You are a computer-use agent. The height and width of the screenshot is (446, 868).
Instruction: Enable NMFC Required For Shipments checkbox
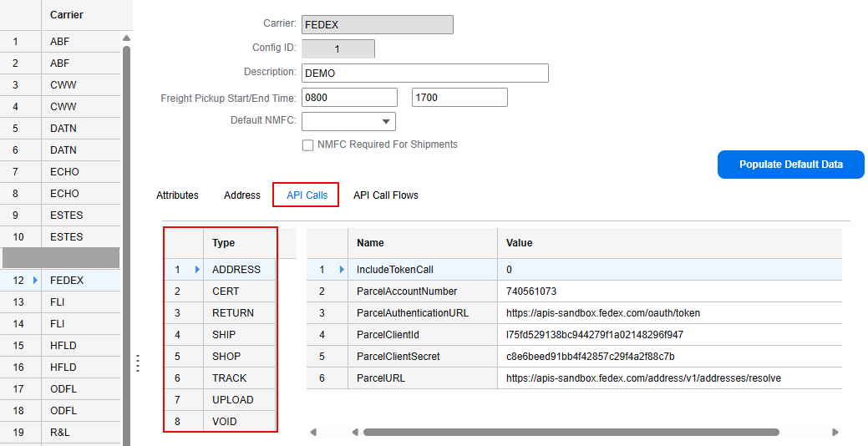(307, 145)
